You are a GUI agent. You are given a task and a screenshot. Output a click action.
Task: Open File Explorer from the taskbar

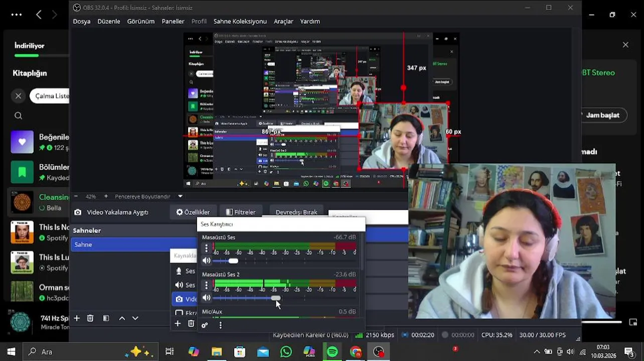click(x=217, y=351)
